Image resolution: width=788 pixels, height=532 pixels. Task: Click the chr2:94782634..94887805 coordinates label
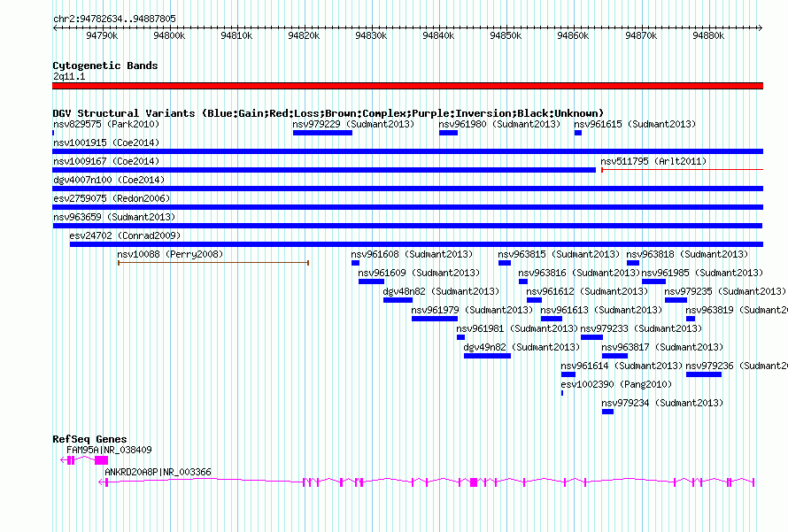(x=114, y=19)
